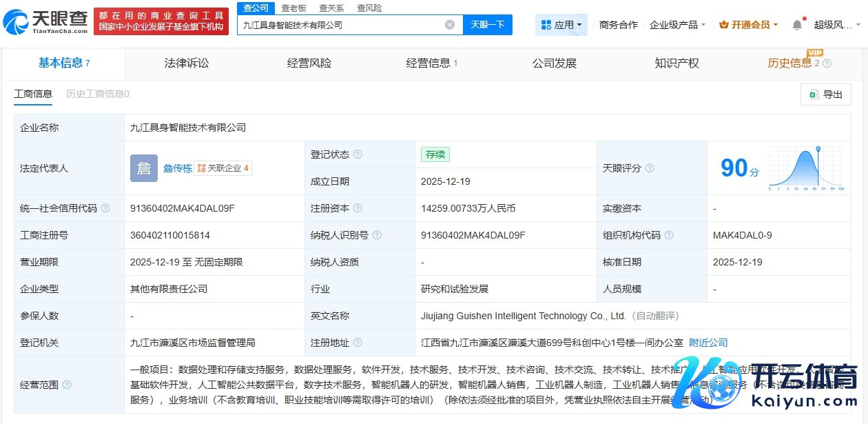Image resolution: width=868 pixels, height=424 pixels.
Task: Open the 知识产权 tab
Action: coord(676,63)
